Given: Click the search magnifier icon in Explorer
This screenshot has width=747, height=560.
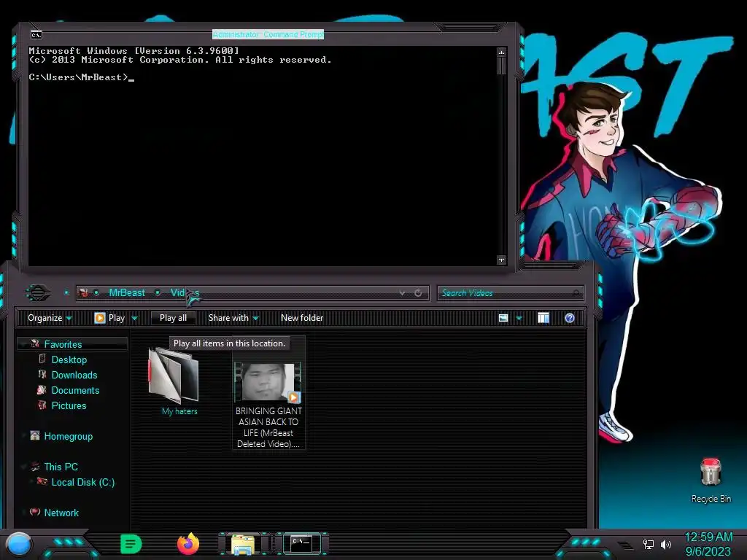Looking at the screenshot, I should (576, 293).
